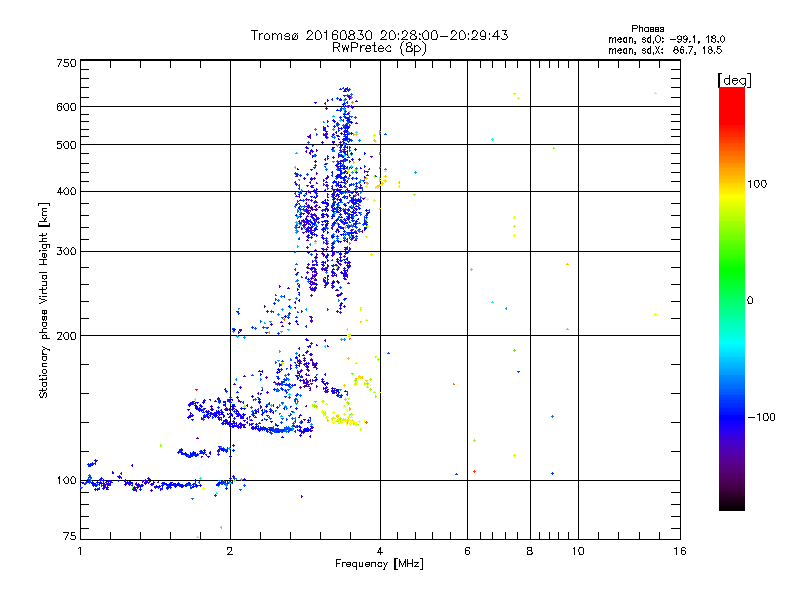The image size is (800, 600).
Task: Click colorbar tick label '0'
Action: pyautogui.click(x=750, y=300)
